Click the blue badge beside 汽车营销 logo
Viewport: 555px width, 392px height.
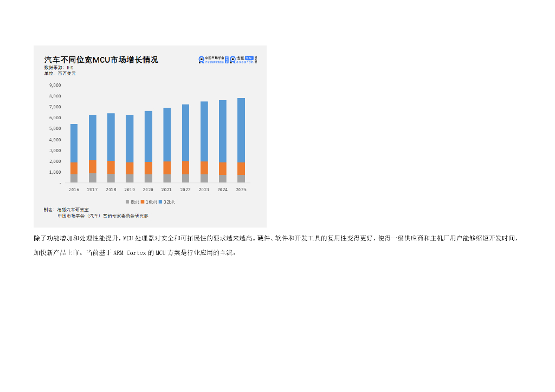(227, 60)
